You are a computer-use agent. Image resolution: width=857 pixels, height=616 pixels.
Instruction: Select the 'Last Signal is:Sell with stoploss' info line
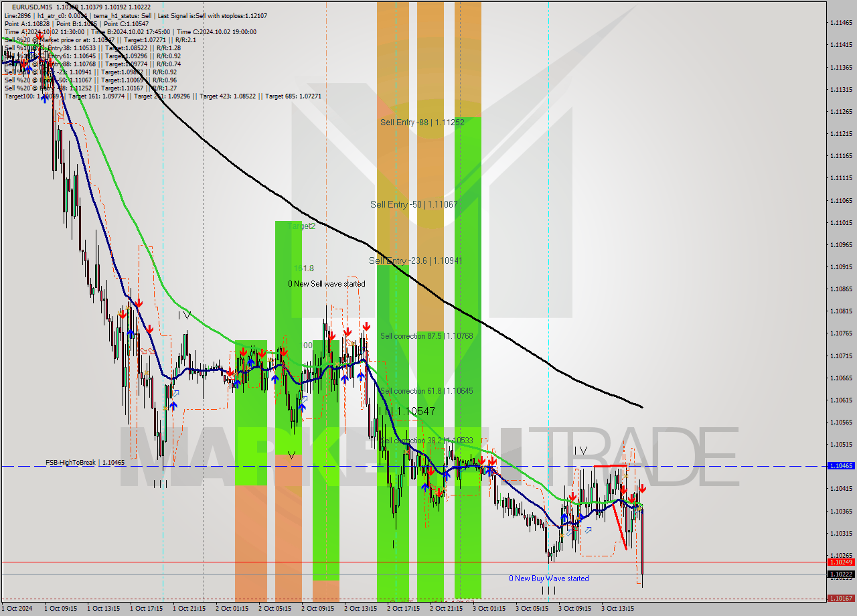point(136,15)
